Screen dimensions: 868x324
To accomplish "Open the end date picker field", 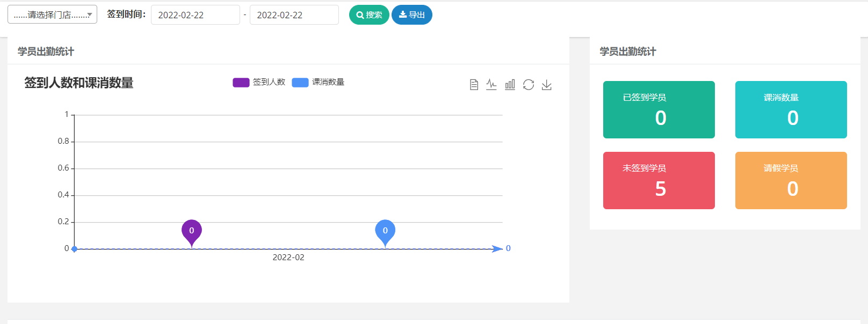I will pyautogui.click(x=294, y=15).
